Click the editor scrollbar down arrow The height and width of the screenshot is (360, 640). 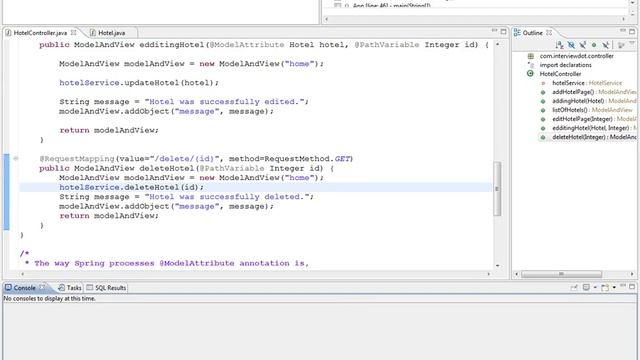(x=497, y=265)
